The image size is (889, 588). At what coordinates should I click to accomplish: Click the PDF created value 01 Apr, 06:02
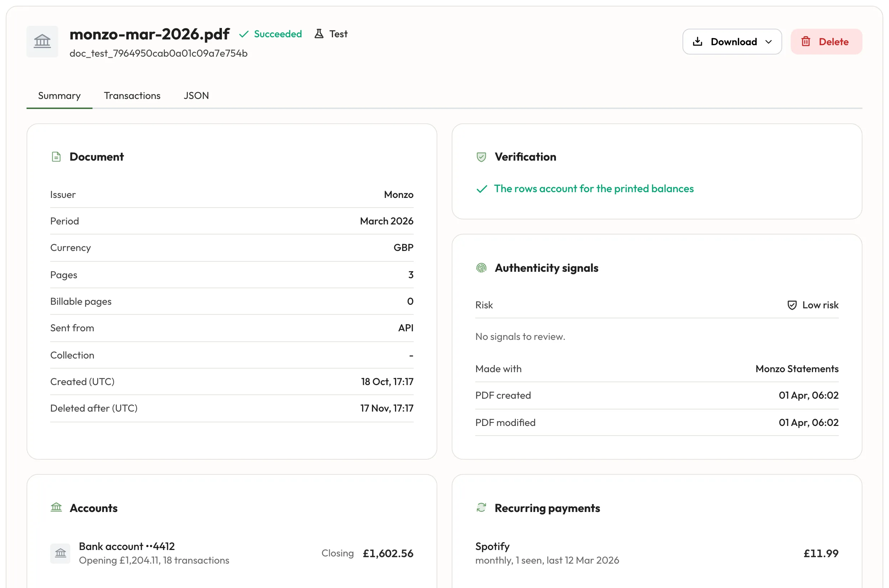[x=808, y=395]
